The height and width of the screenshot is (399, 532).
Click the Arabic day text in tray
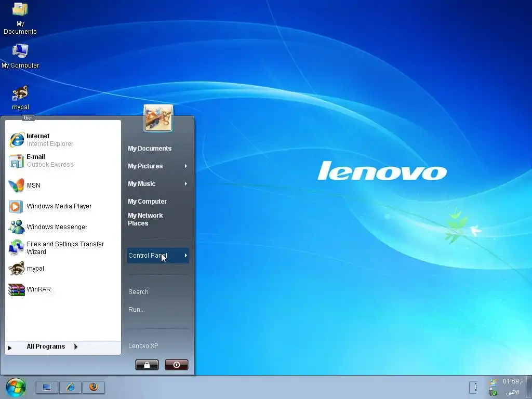[x=513, y=392]
